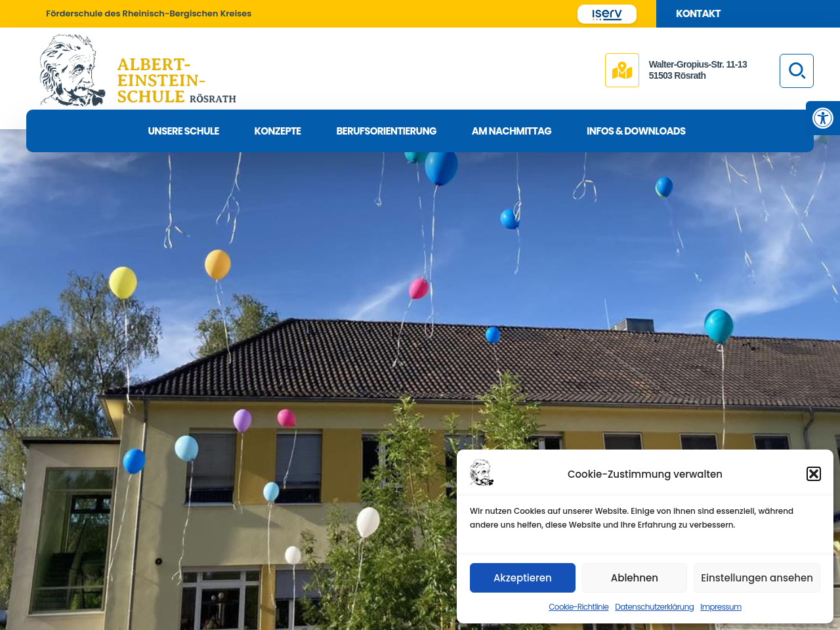Click Einstein icon in cookie dialog

482,473
